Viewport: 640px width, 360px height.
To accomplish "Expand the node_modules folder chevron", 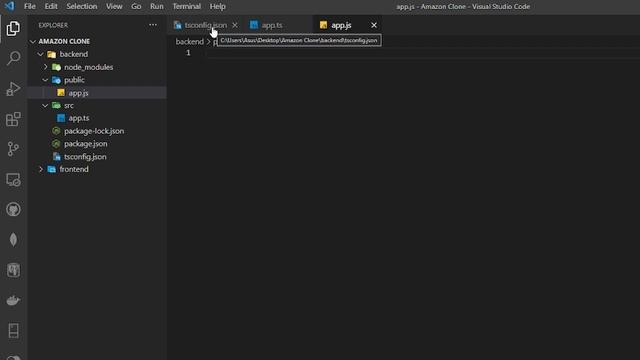I will pyautogui.click(x=45, y=67).
